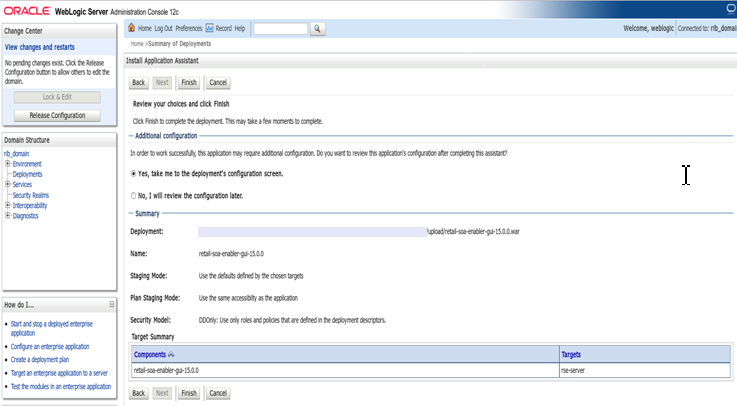
Task: Click the Home toolbar link
Action: pyautogui.click(x=145, y=29)
